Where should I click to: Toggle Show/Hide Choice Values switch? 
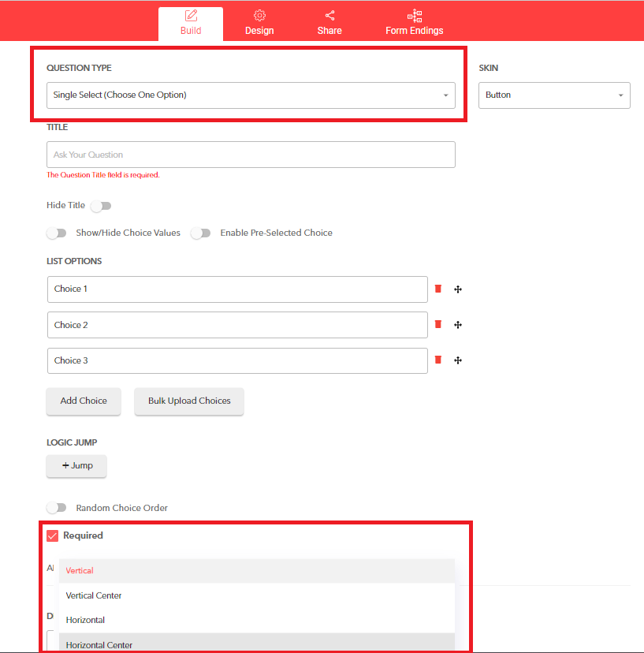click(x=57, y=233)
